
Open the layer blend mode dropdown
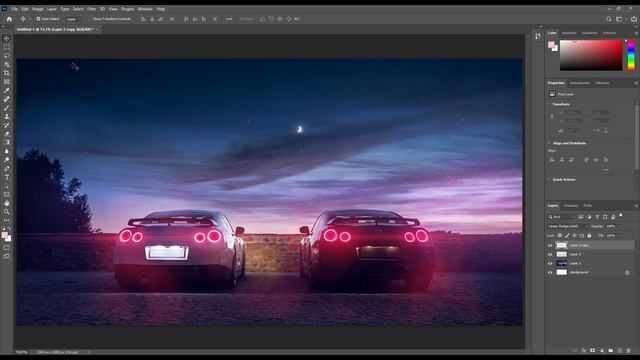click(567, 226)
